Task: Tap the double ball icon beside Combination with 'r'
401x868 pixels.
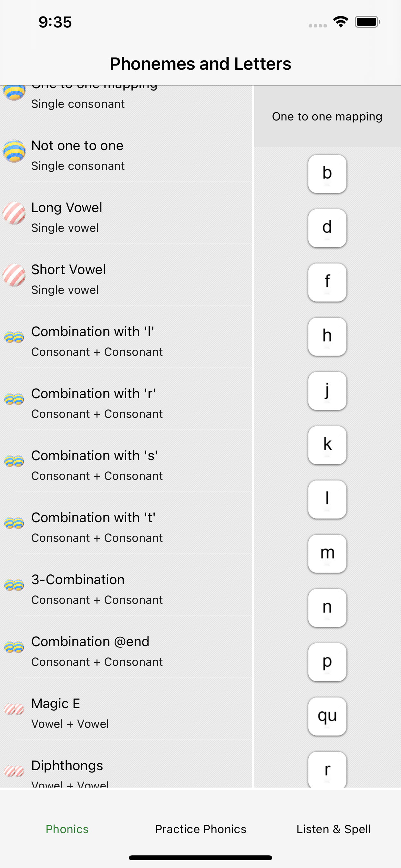Action: 14,399
